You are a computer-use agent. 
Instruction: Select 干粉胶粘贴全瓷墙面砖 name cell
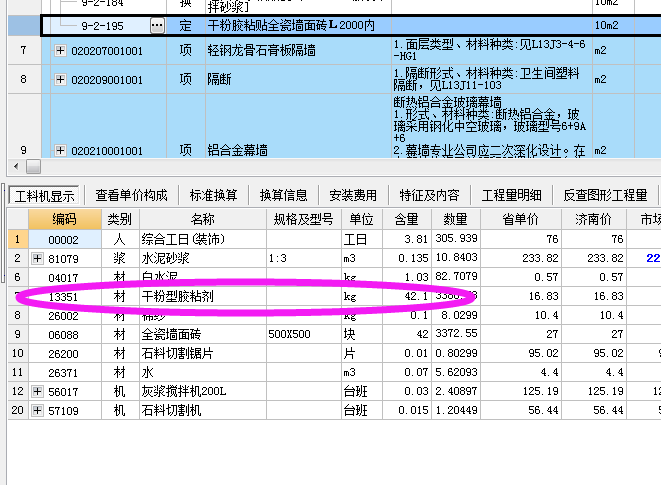(298, 25)
